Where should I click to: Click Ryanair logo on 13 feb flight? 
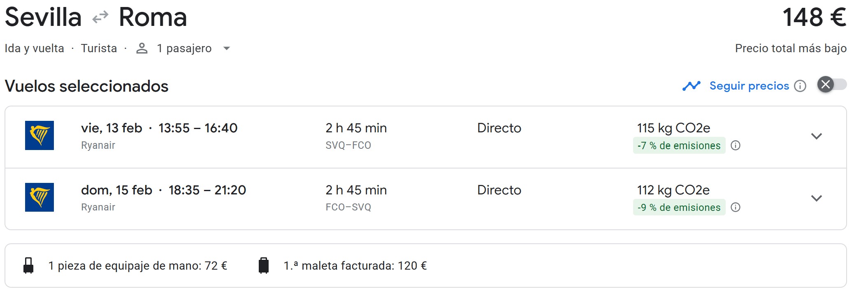click(x=39, y=135)
